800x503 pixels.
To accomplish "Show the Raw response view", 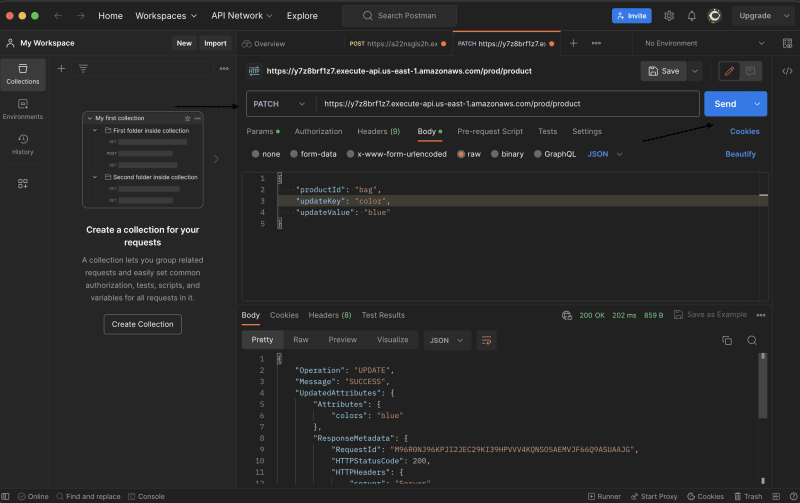I will tap(301, 340).
